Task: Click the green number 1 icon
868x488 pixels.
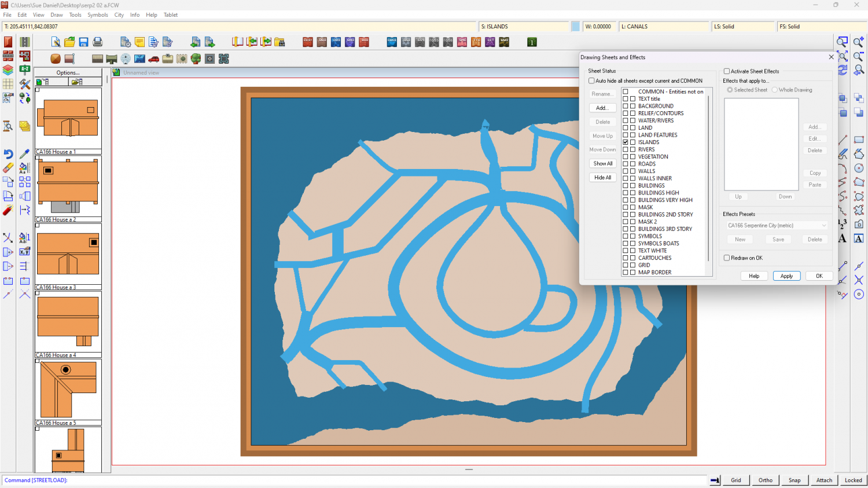Action: pos(532,42)
